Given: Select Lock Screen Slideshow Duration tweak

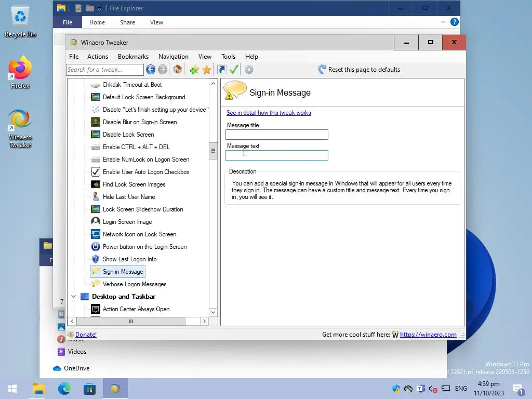Looking at the screenshot, I should [x=143, y=209].
